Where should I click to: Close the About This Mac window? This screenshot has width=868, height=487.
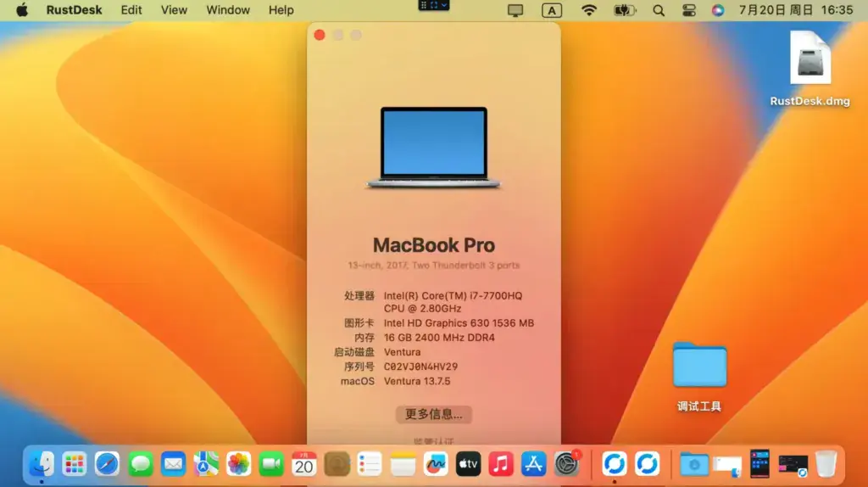point(320,35)
